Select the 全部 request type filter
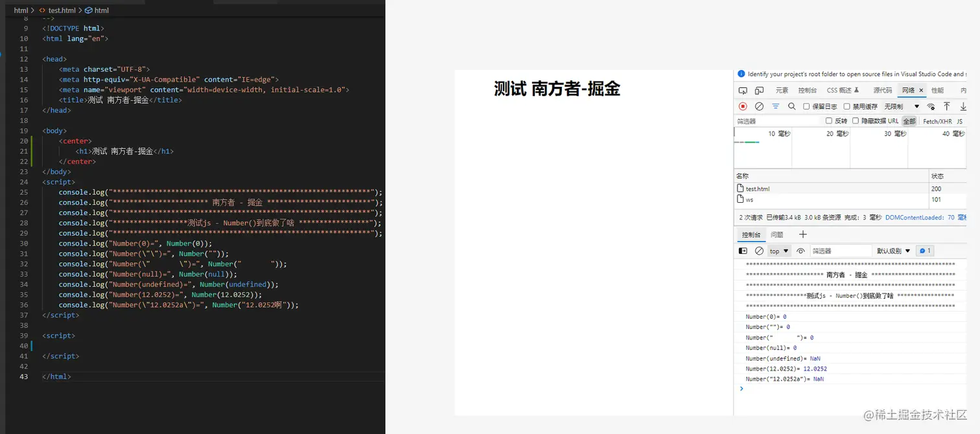This screenshot has width=980, height=434. pyautogui.click(x=909, y=121)
